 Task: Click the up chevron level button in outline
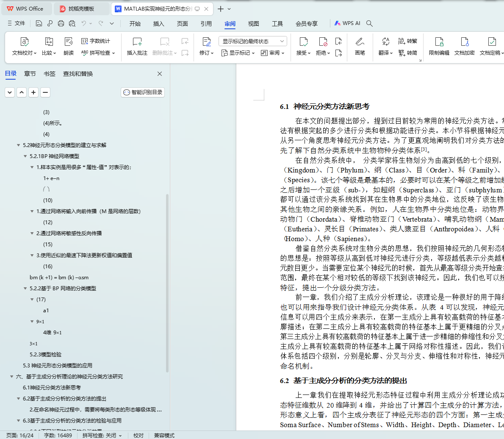coord(22,93)
